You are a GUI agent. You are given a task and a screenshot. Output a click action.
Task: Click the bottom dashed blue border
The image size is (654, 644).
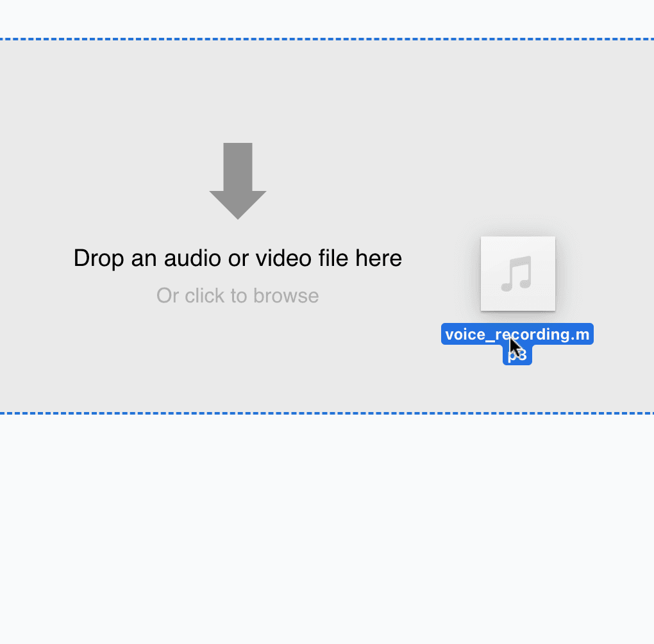pos(327,415)
